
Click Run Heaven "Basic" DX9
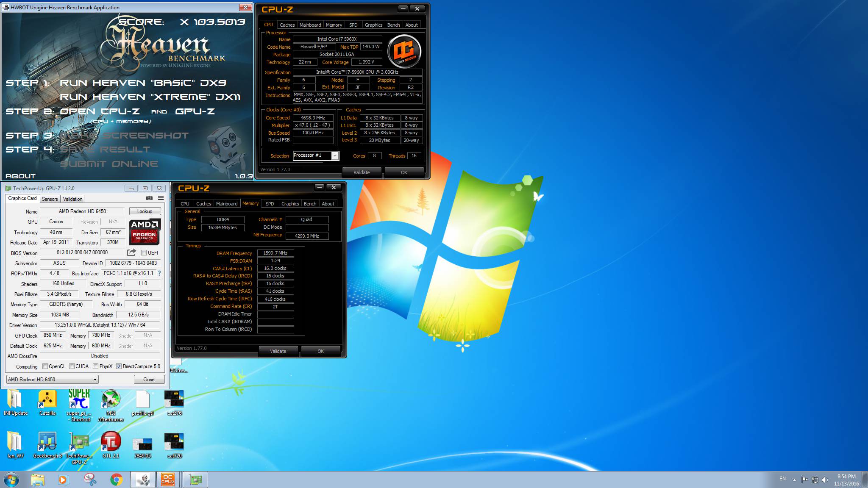(143, 83)
